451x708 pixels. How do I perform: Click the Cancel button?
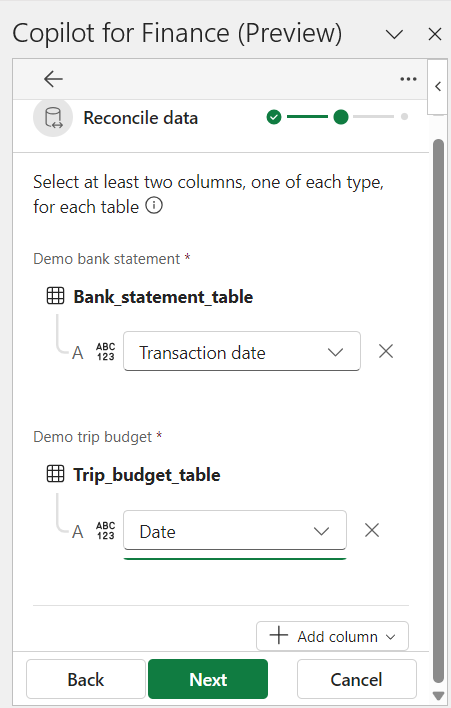click(x=357, y=679)
